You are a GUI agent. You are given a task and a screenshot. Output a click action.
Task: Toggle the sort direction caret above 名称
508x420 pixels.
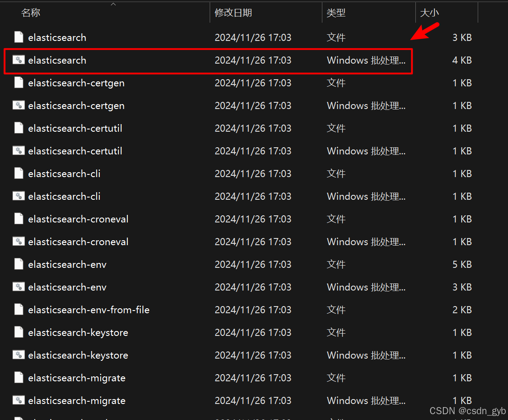point(113,4)
